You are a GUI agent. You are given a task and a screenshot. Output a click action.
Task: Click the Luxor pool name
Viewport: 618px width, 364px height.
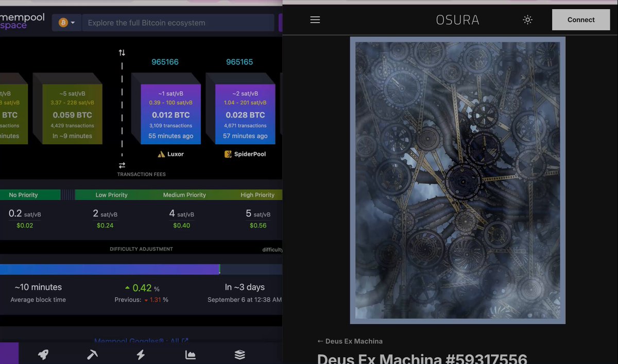pyautogui.click(x=176, y=154)
